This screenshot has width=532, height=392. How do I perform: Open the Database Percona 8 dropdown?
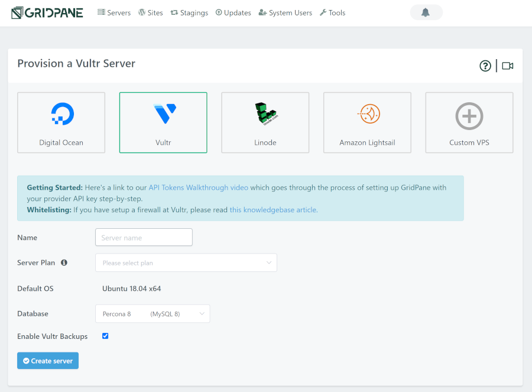[153, 313]
